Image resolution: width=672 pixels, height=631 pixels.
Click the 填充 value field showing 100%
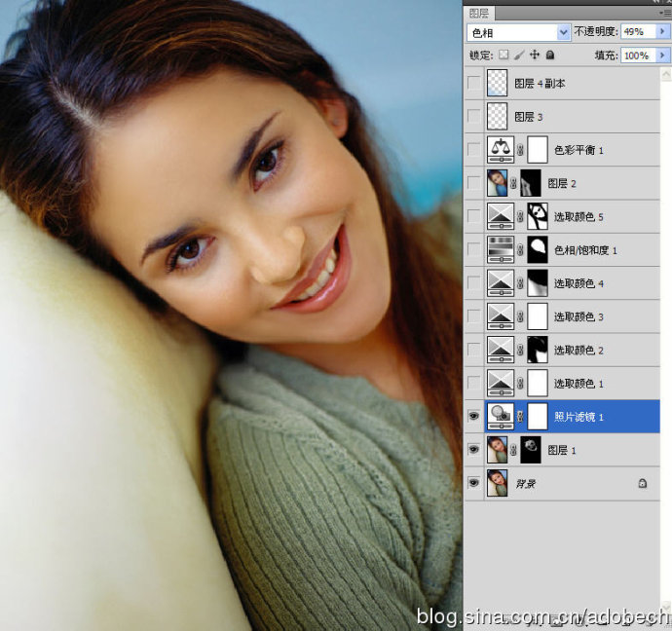pyautogui.click(x=638, y=56)
